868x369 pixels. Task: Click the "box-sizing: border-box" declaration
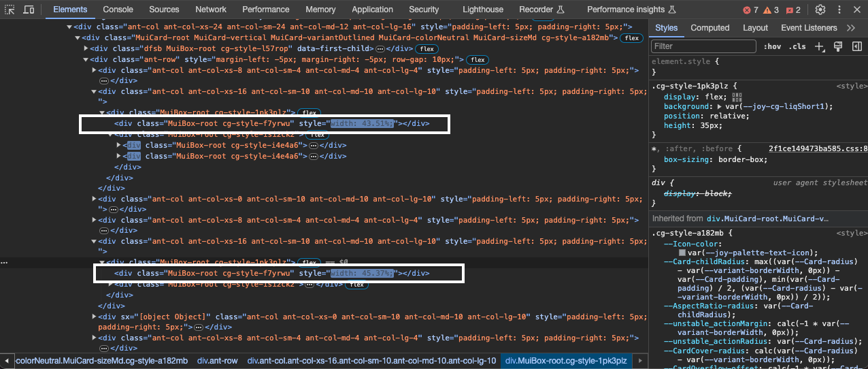[x=716, y=159]
